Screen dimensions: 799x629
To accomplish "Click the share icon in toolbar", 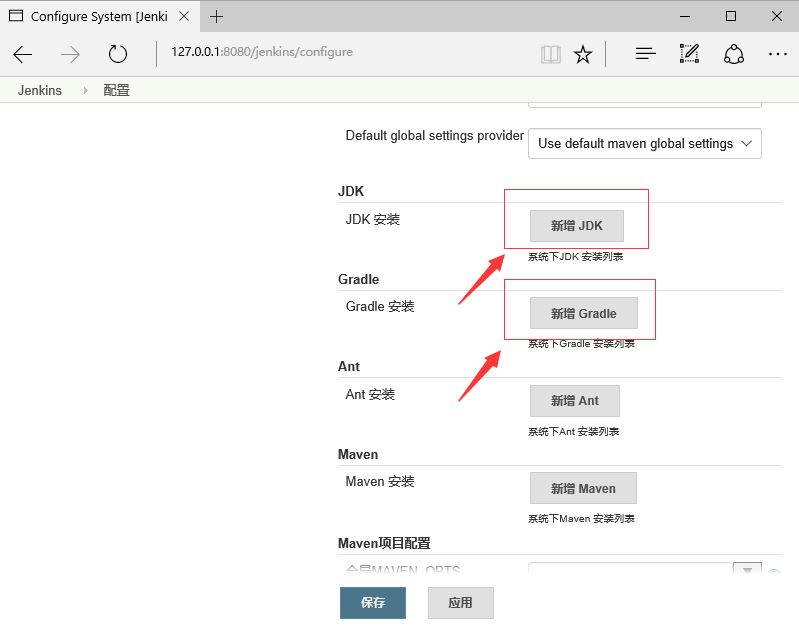I will point(734,54).
